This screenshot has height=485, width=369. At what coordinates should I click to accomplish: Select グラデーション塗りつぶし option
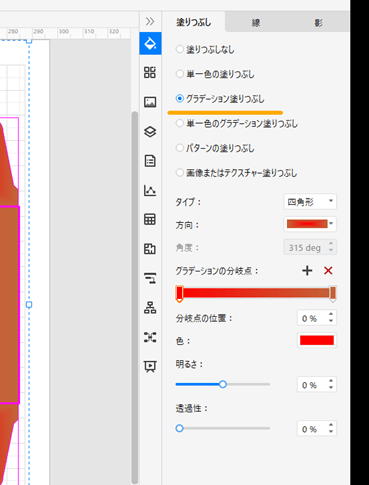pyautogui.click(x=220, y=99)
